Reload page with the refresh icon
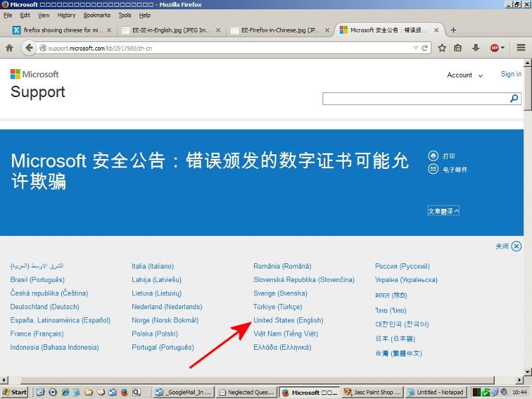The height and width of the screenshot is (399, 532). pyautogui.click(x=424, y=48)
